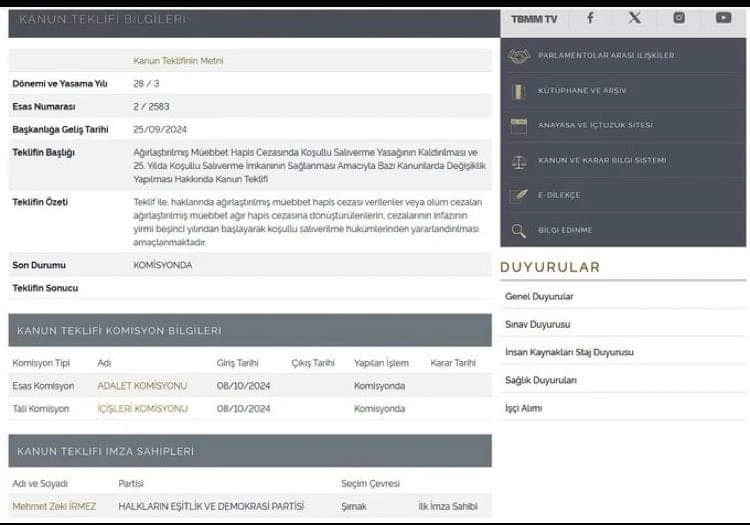Open the YouTube social icon
750x525 pixels.
pyautogui.click(x=723, y=18)
